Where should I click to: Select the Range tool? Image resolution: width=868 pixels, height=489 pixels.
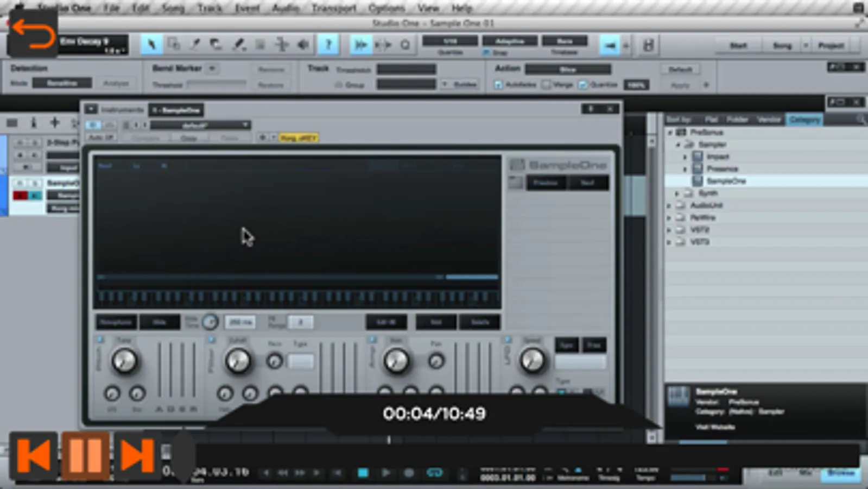174,45
